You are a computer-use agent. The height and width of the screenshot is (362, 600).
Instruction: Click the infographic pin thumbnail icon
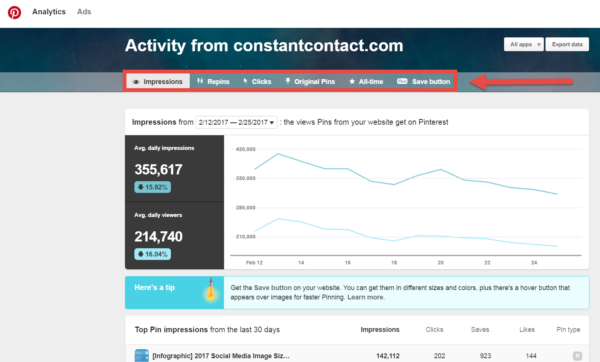[x=142, y=355]
